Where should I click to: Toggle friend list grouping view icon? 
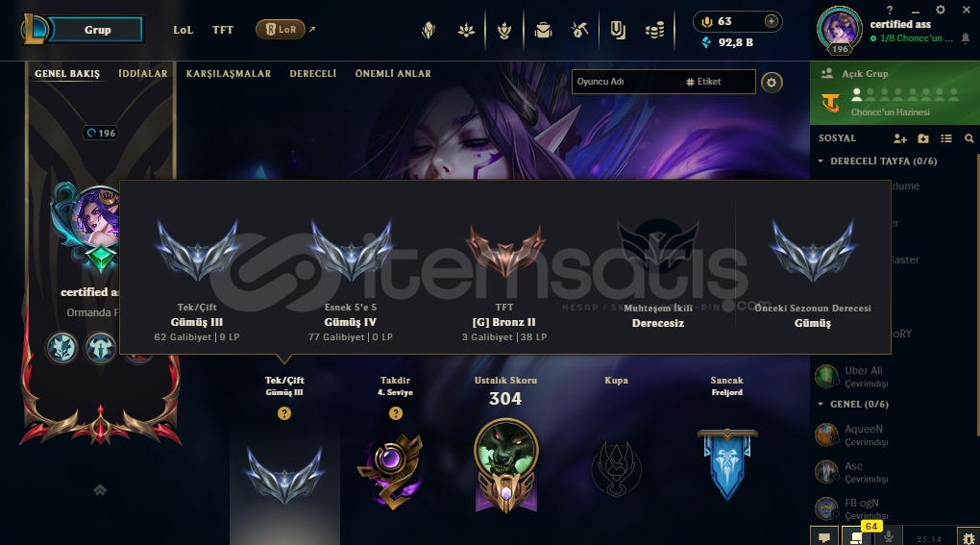click(946, 138)
